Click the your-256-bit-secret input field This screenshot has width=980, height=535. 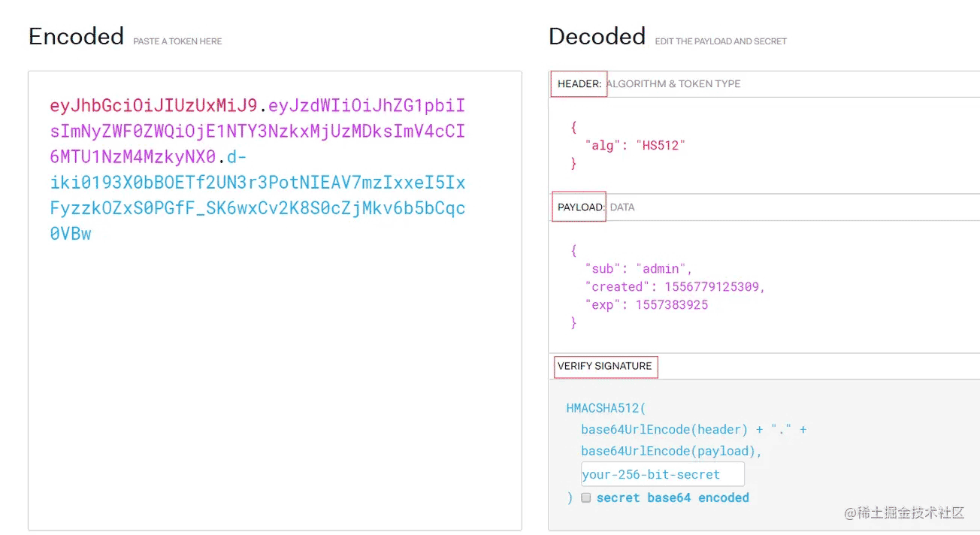(x=662, y=474)
